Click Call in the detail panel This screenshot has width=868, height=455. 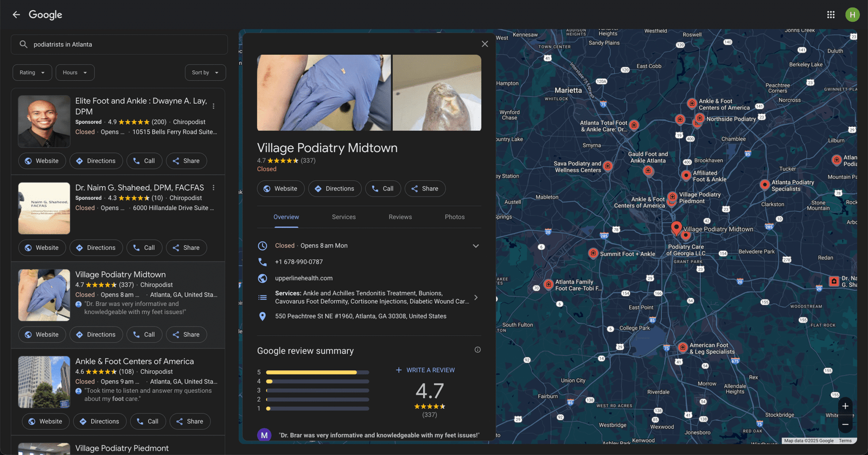point(383,188)
